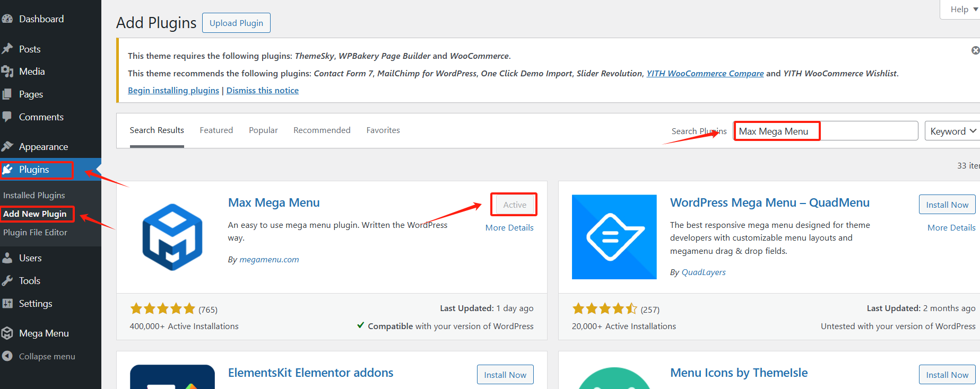Select Add New Plugin submenu item
Image resolution: width=980 pixels, height=389 pixels.
pyautogui.click(x=35, y=214)
